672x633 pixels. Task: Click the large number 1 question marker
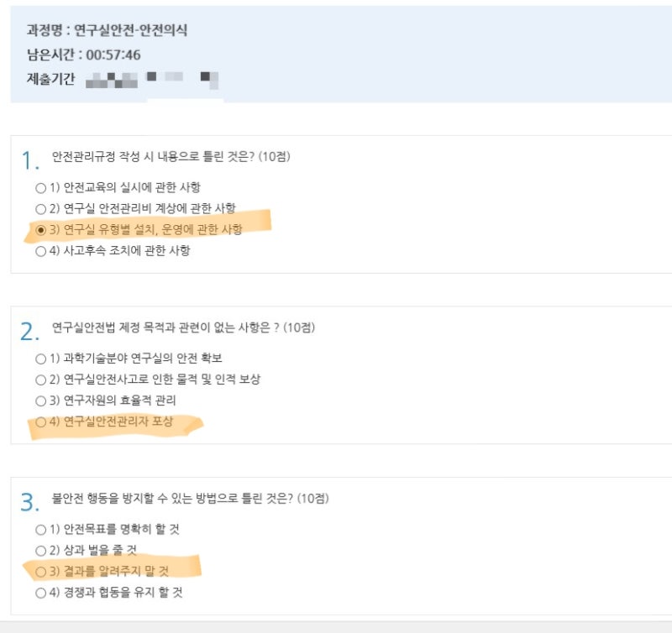coord(30,161)
